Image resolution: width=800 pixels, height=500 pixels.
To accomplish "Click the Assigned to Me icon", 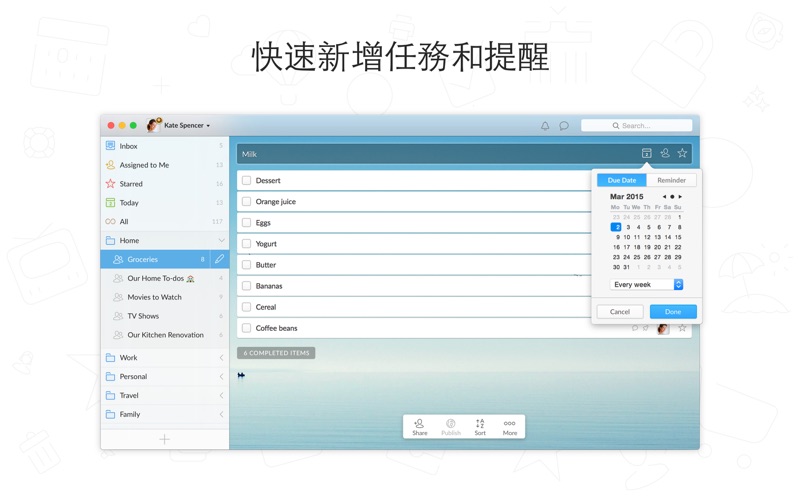I will tap(110, 165).
